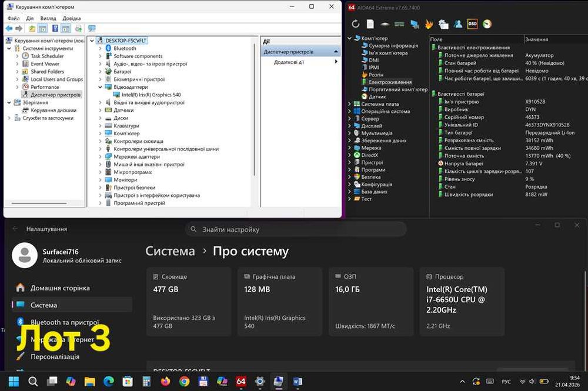Click the help icon in Computer Management toolbar
The image size is (588, 391).
pyautogui.click(x=55, y=28)
